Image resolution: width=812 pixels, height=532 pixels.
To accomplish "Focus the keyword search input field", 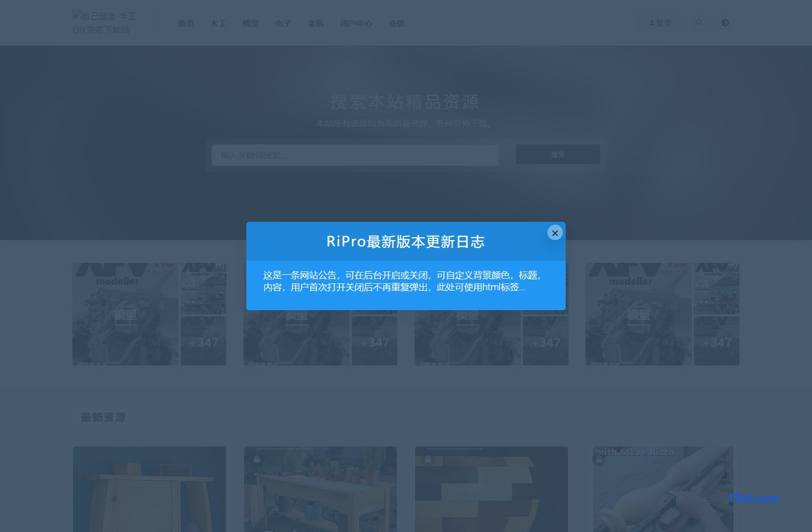I will pos(355,155).
